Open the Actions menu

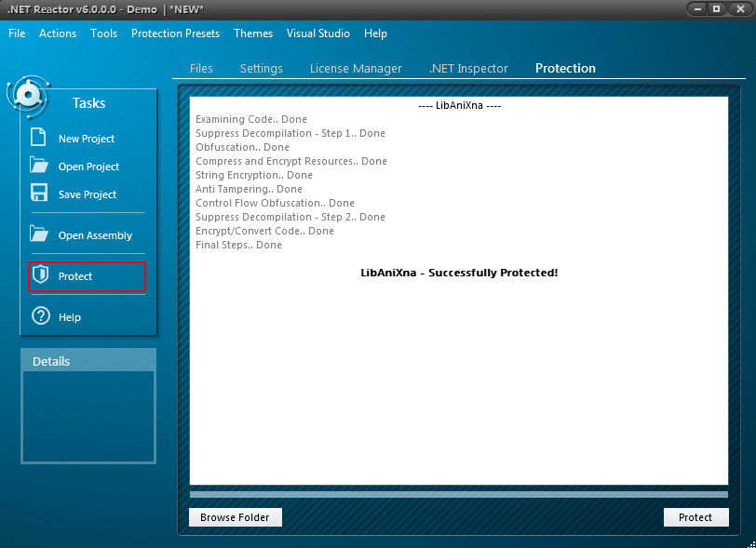(58, 33)
